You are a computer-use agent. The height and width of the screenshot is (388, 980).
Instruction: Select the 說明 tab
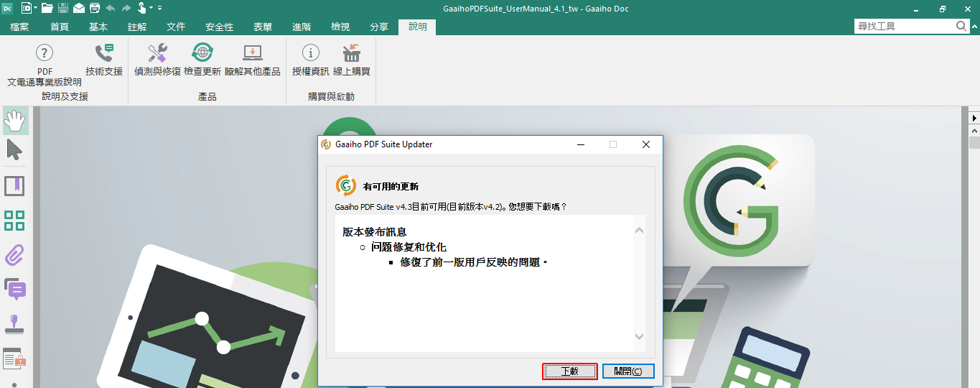[x=418, y=27]
